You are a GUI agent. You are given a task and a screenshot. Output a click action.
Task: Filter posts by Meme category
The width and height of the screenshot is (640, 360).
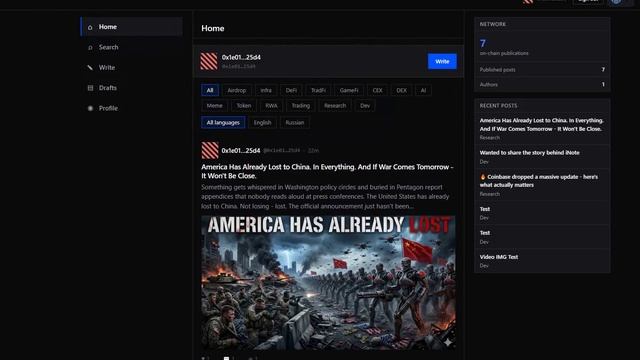click(215, 106)
